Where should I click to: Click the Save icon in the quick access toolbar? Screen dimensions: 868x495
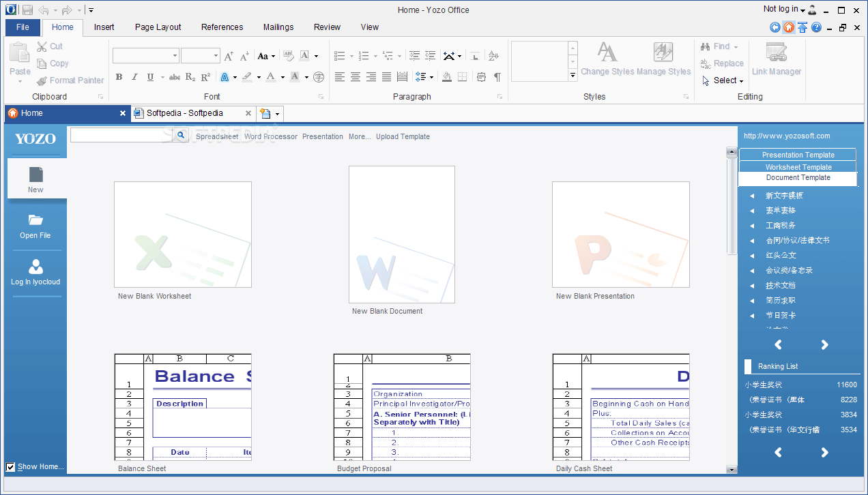coord(27,10)
